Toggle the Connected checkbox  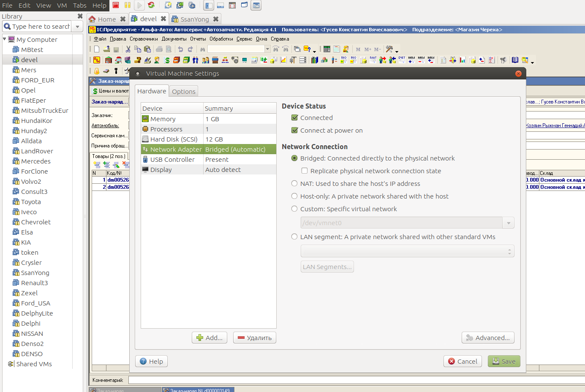[295, 118]
